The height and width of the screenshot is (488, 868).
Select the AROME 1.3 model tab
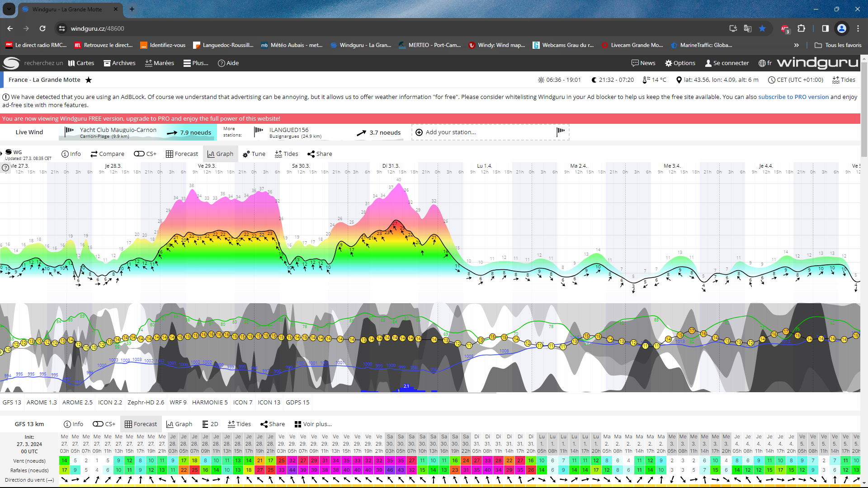[x=41, y=403]
